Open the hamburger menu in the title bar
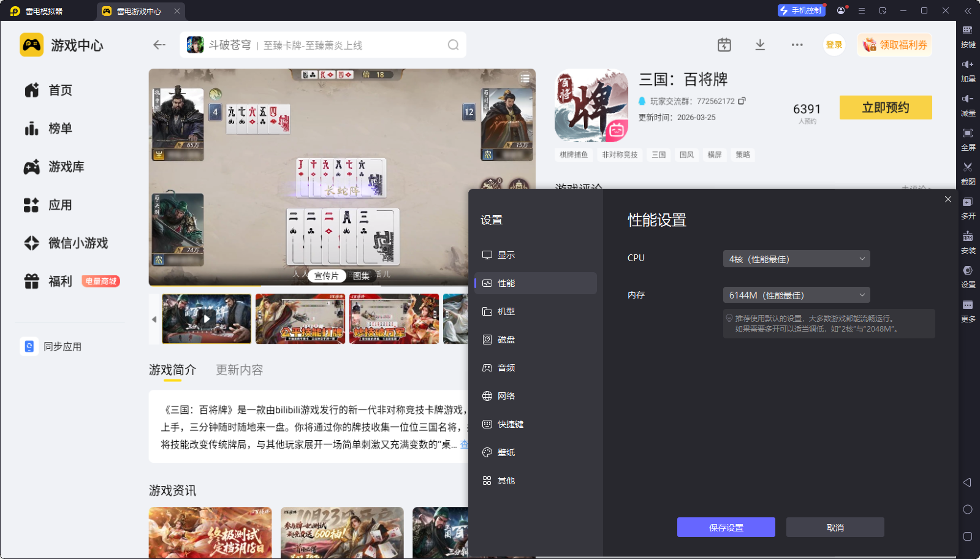The width and height of the screenshot is (980, 559). (862, 10)
